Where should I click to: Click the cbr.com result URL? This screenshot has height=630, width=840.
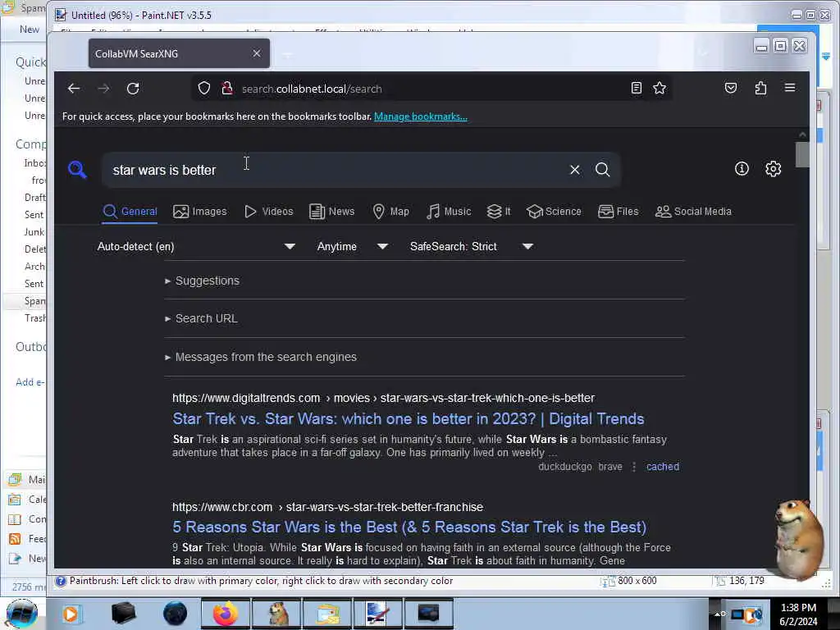[x=328, y=507]
